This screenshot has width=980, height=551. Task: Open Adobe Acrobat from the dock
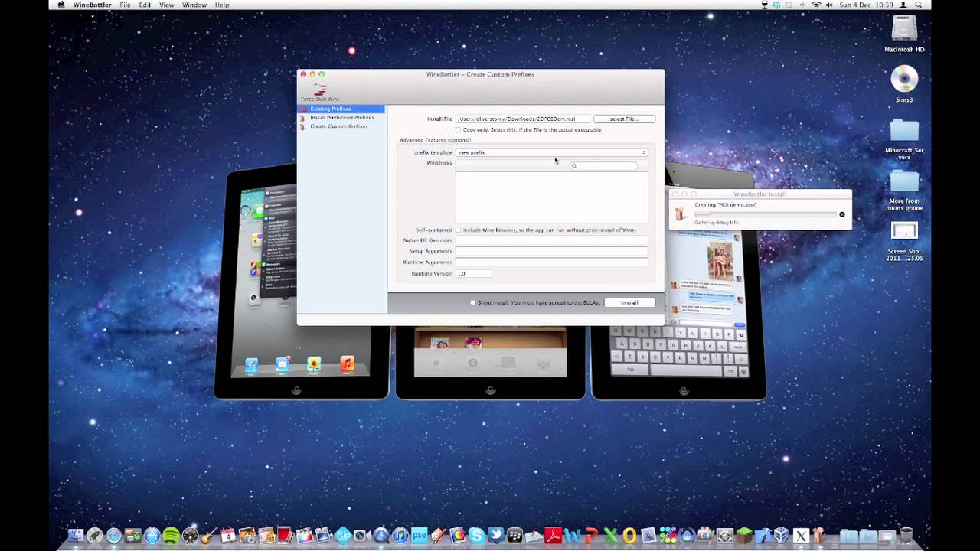pyautogui.click(x=553, y=536)
